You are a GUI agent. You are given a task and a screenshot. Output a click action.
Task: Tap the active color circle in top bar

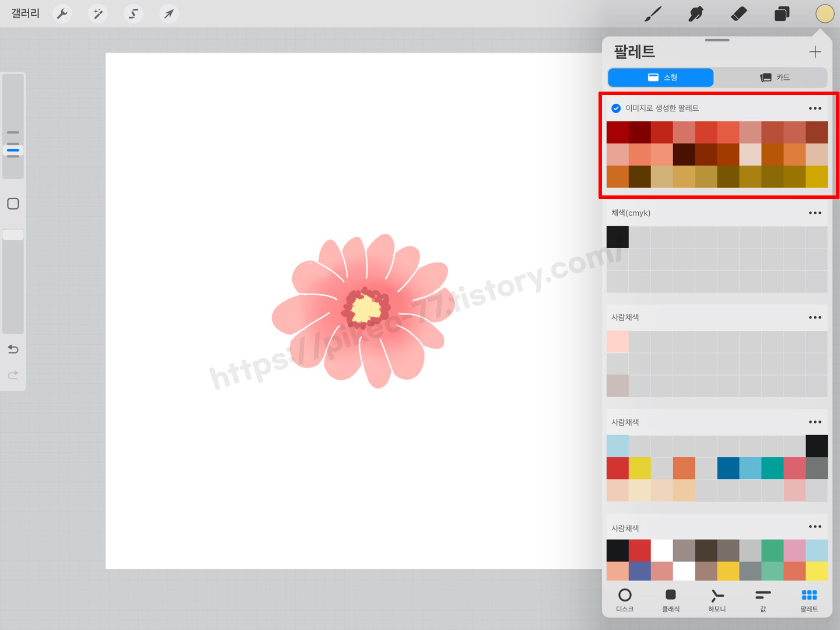pyautogui.click(x=825, y=13)
